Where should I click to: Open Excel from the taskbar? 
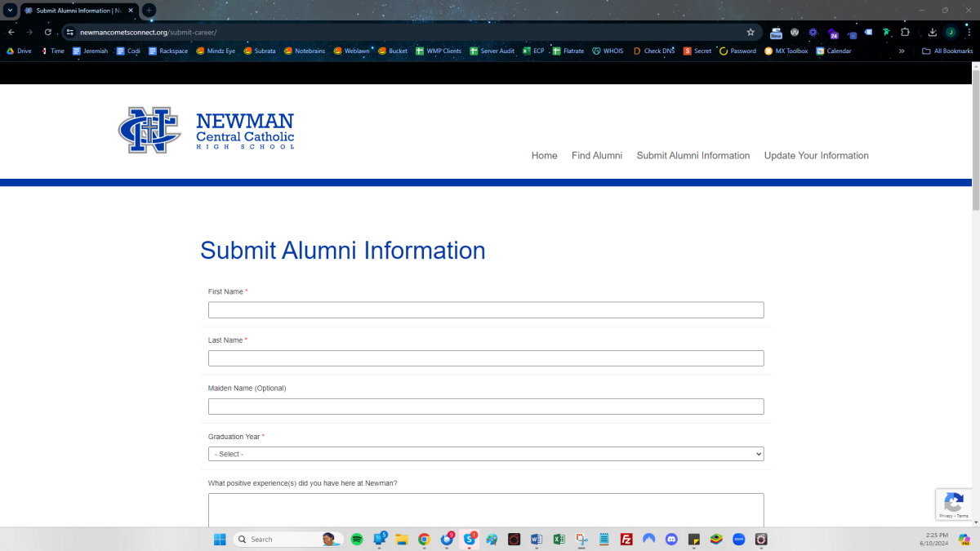[x=559, y=540]
